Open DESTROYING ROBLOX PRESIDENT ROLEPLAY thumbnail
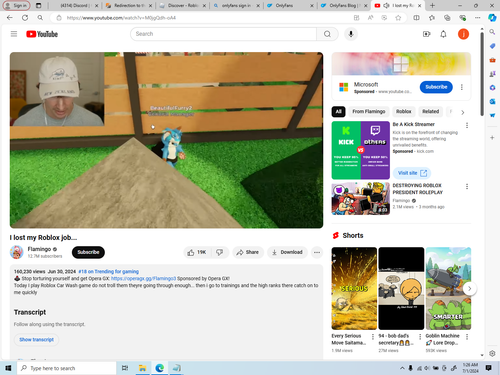 coord(361,198)
